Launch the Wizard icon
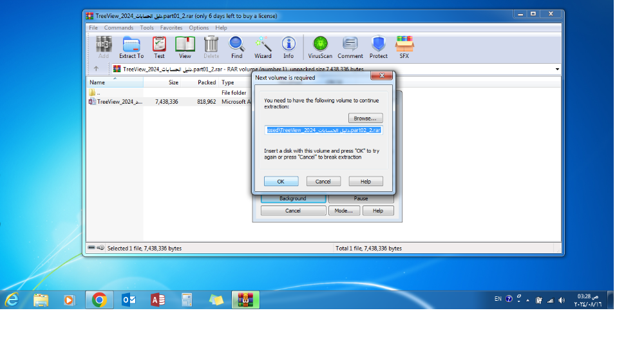 (263, 47)
